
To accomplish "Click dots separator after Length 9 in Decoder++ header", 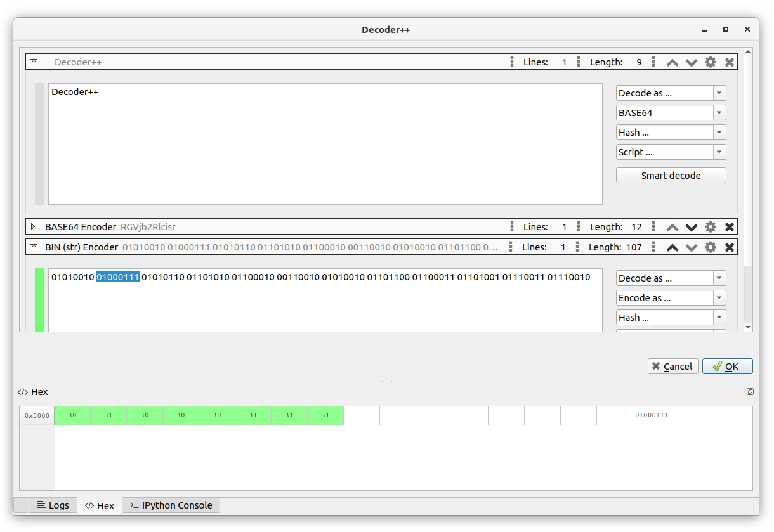I will pos(653,62).
